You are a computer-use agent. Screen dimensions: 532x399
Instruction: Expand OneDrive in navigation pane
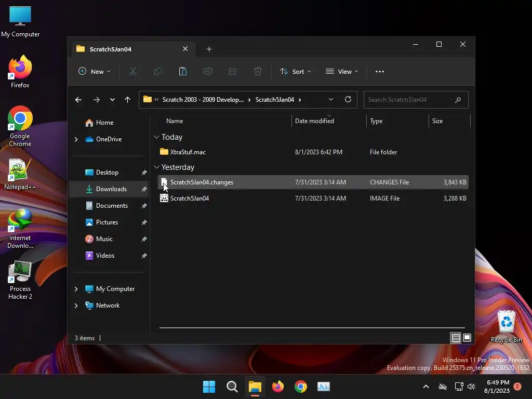coord(76,139)
